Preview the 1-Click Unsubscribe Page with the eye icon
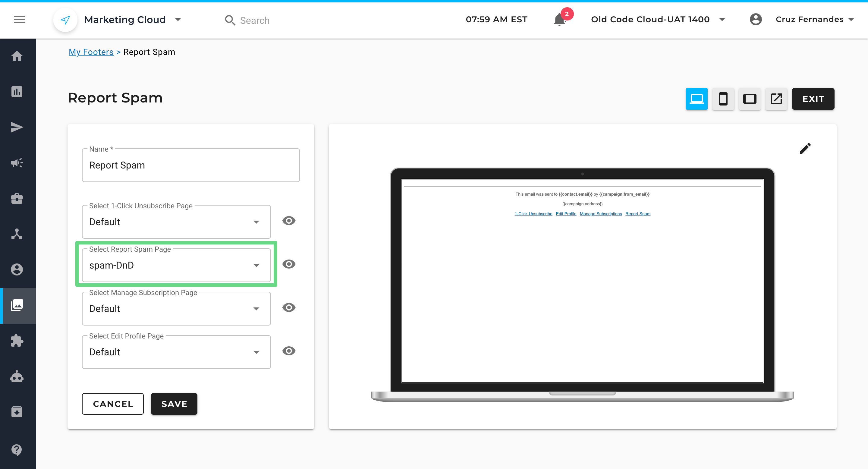The image size is (868, 469). pyautogui.click(x=289, y=221)
